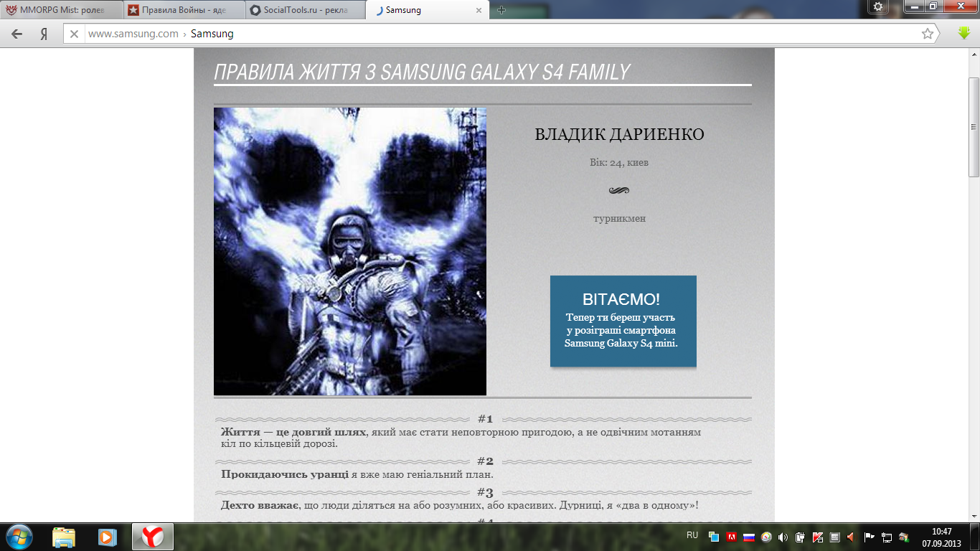Bookmark the page with the star icon

click(928, 34)
